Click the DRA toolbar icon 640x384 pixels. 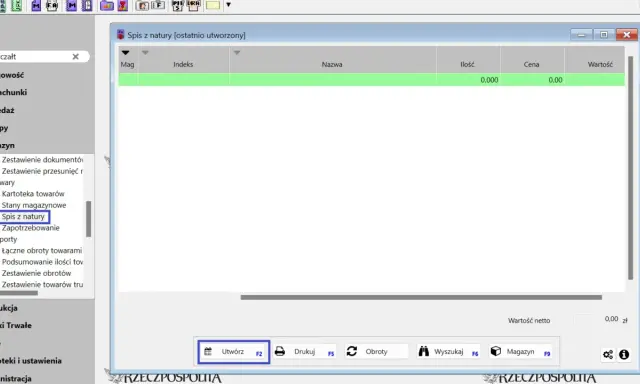click(x=193, y=6)
